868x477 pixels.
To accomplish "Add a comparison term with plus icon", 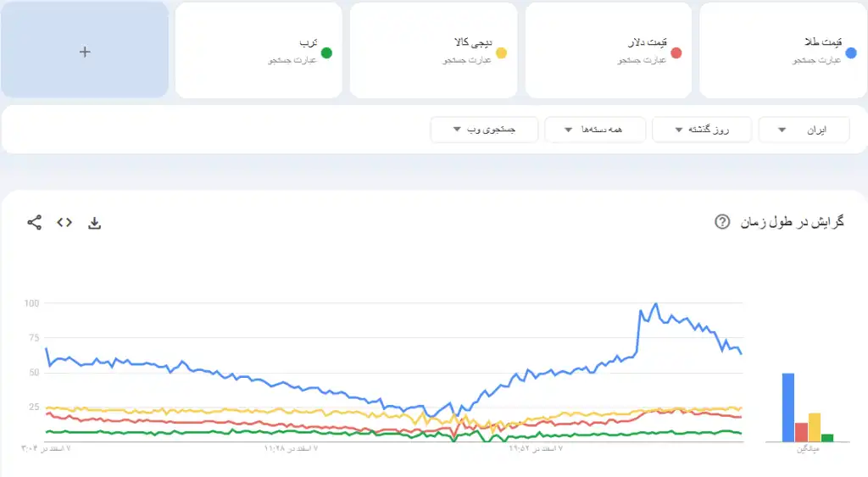I will pos(85,51).
